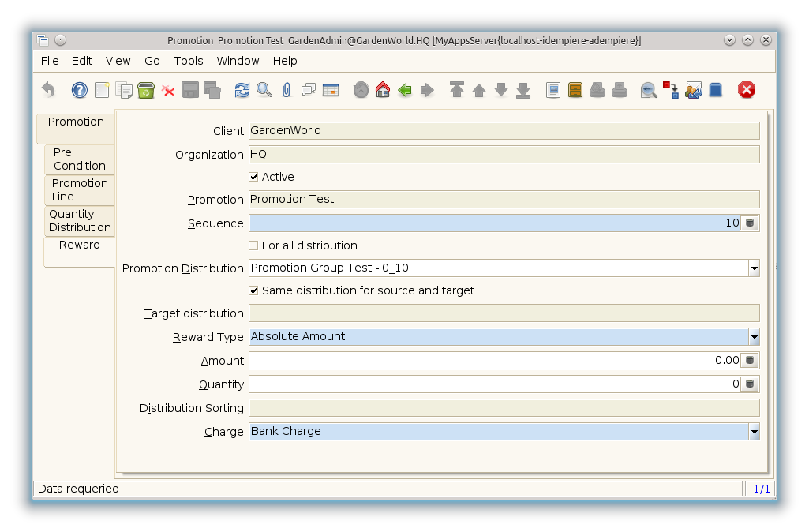
Task: Go back with the green left arrow
Action: point(405,90)
